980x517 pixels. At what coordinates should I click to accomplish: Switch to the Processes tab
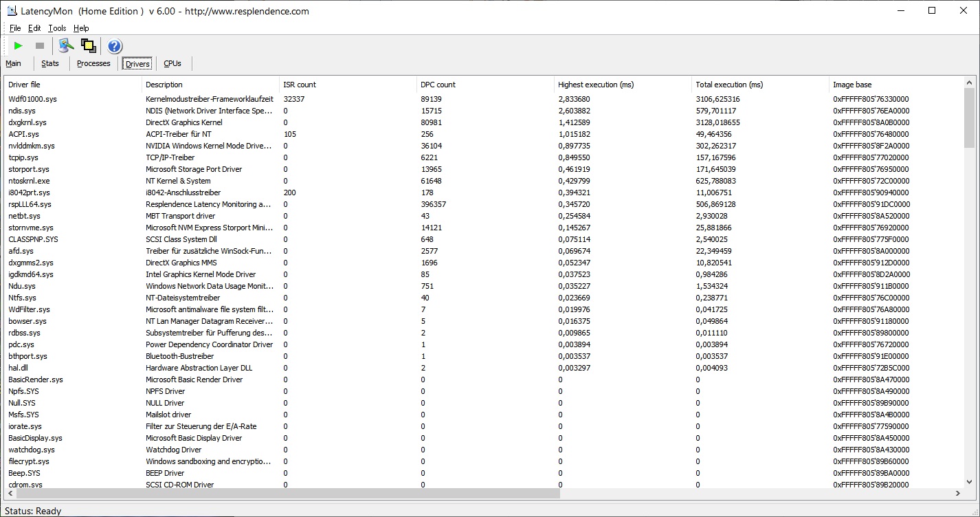pos(93,63)
